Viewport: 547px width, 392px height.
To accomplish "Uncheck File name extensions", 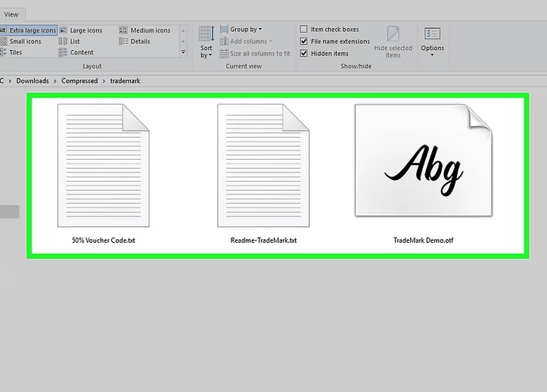I will pos(304,42).
